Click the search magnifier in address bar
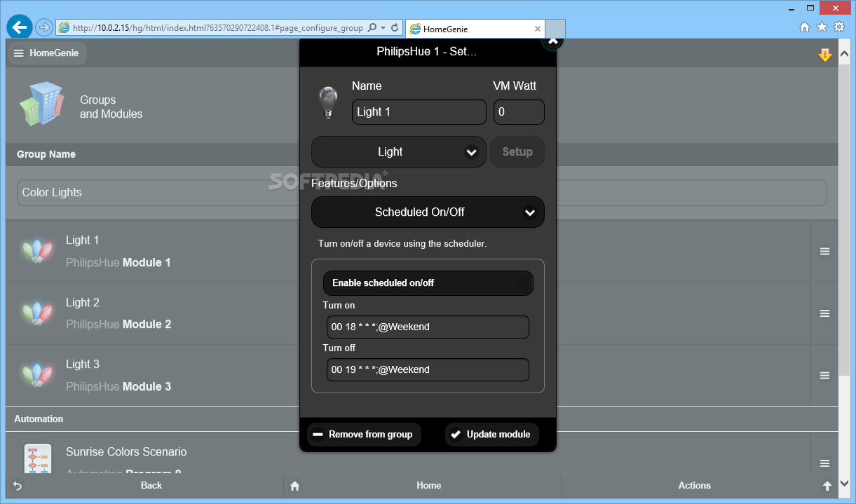 [372, 28]
